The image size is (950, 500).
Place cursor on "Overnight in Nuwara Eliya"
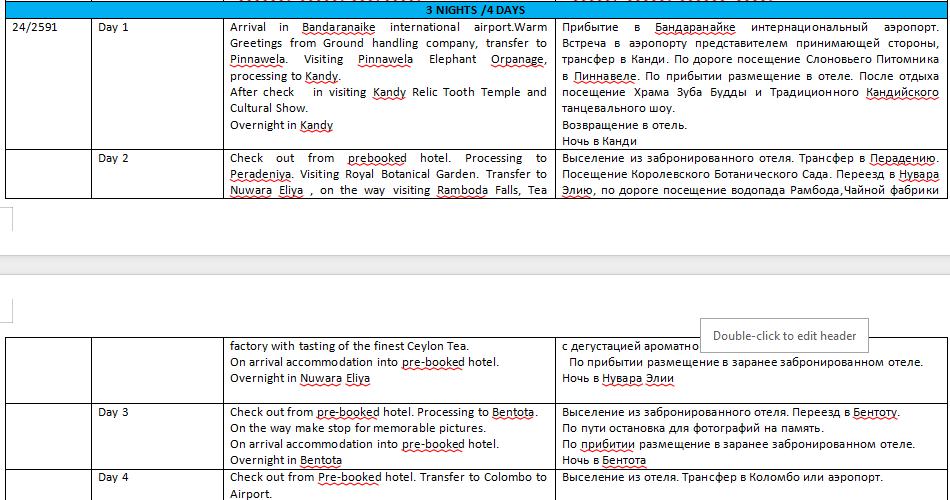pyautogui.click(x=300, y=379)
